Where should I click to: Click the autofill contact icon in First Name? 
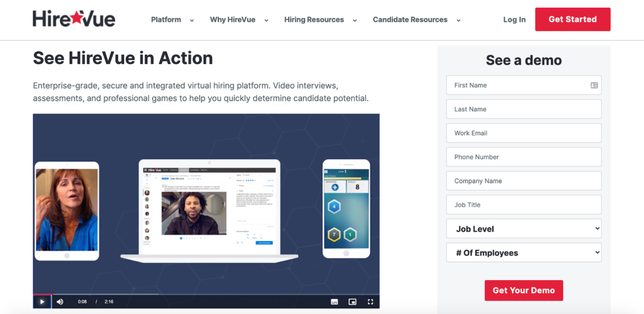click(x=594, y=85)
